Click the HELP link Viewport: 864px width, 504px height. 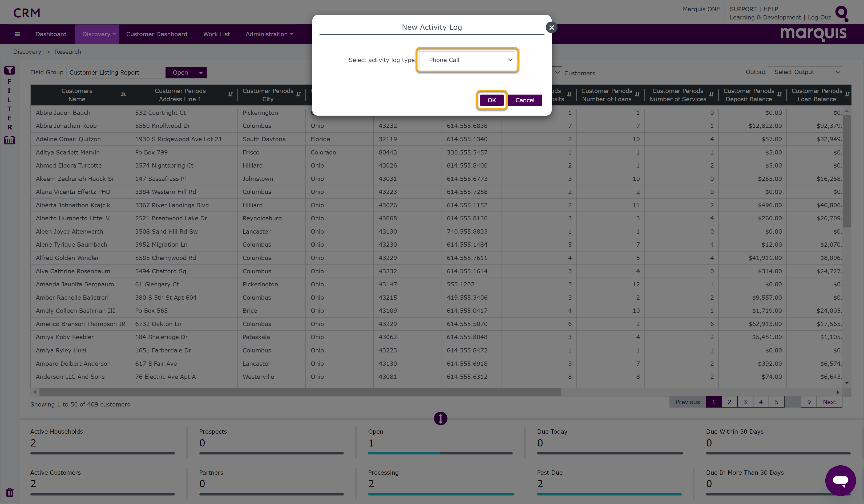(771, 9)
